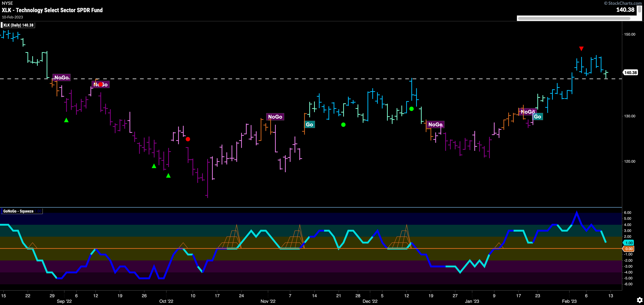Click the small vertical scrollbar thumb
The height and width of the screenshot is (305, 644).
pos(640,9)
